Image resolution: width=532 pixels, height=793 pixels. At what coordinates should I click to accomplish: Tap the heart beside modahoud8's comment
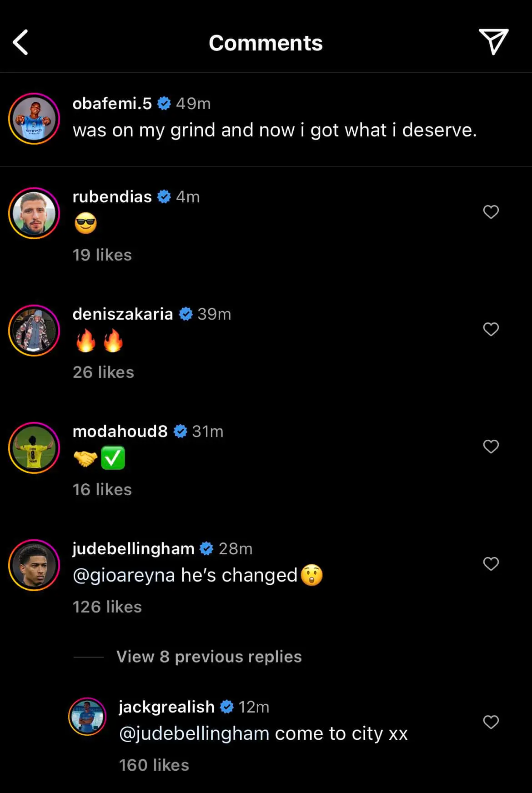click(x=491, y=447)
